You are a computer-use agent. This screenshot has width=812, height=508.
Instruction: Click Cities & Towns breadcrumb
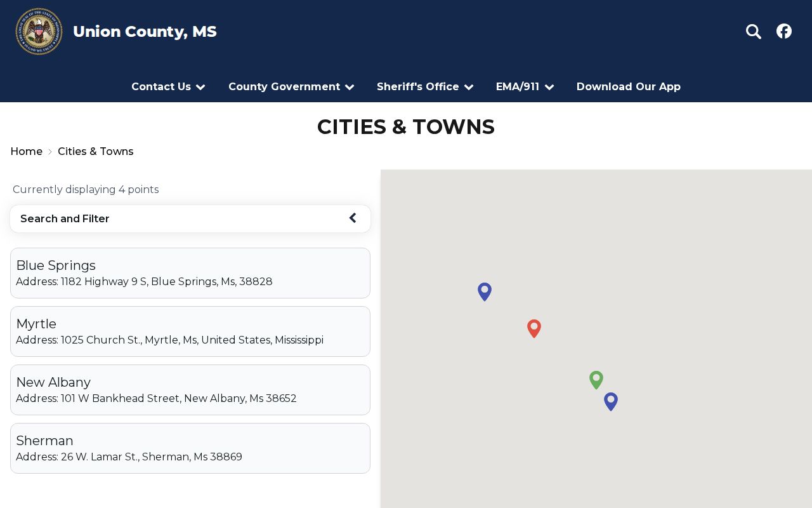coord(96,151)
